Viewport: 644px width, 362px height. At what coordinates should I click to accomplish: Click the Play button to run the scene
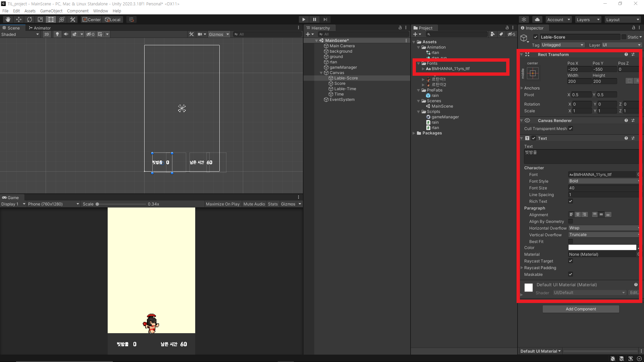(x=304, y=19)
